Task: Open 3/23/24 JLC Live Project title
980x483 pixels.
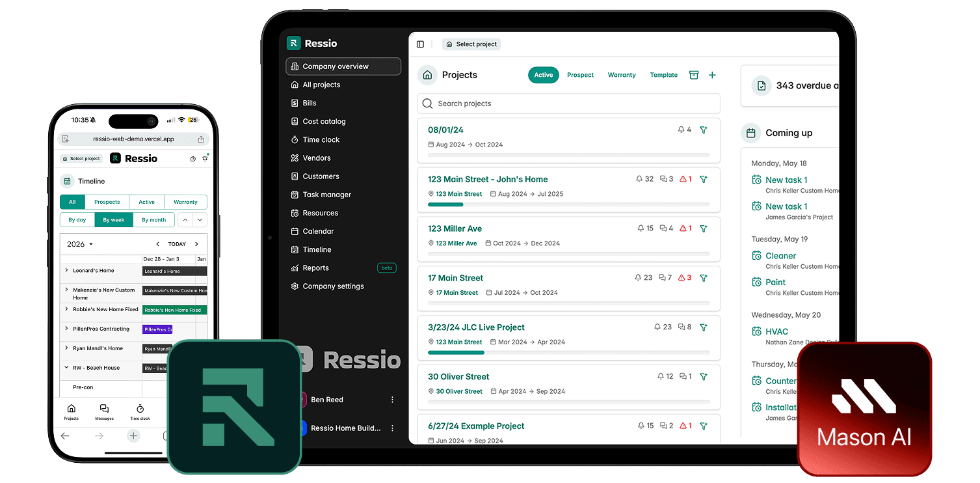Action: pos(476,327)
